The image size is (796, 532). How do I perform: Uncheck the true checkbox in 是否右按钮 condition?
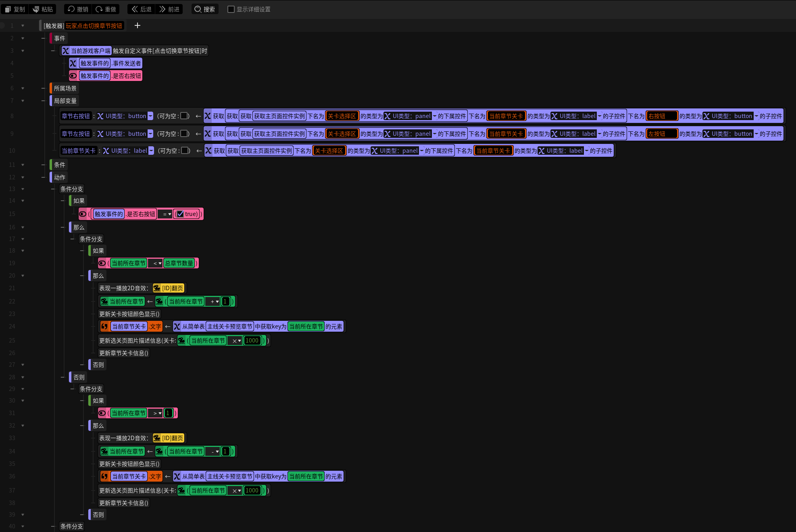point(180,214)
